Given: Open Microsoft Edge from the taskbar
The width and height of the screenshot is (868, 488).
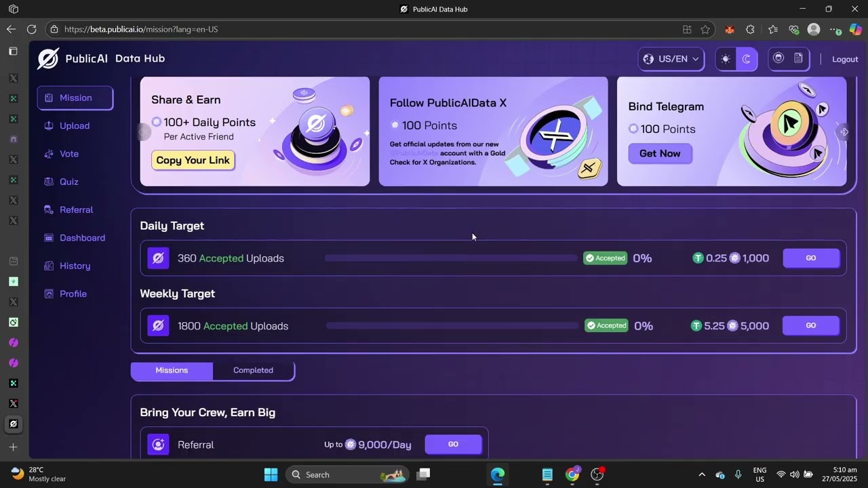Looking at the screenshot, I should tap(498, 474).
